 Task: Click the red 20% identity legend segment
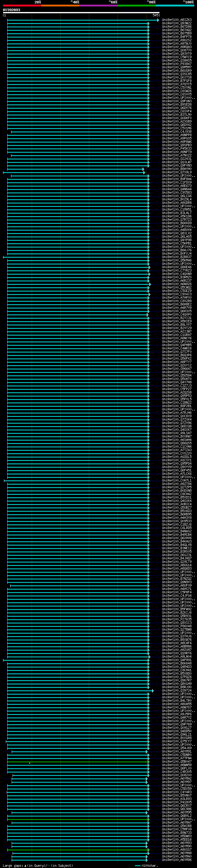pos(22,6)
